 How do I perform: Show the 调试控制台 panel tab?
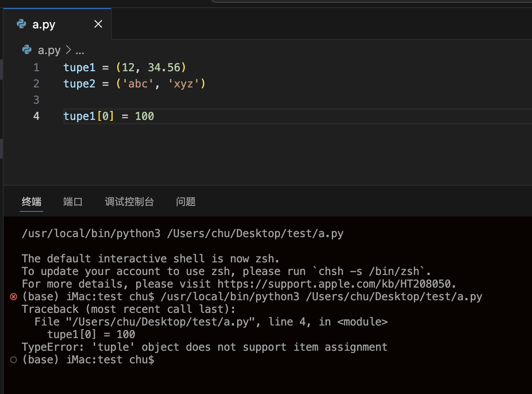129,202
